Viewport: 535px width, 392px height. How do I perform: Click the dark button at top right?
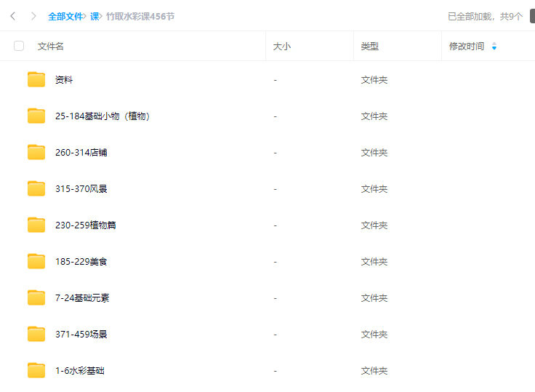(x=531, y=16)
